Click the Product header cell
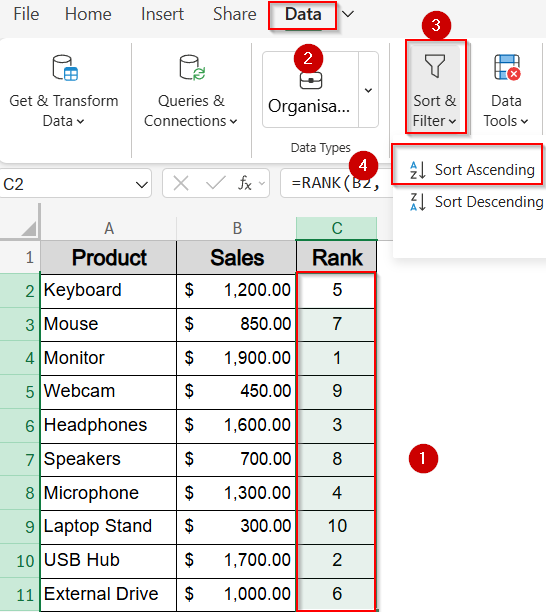 tap(109, 258)
